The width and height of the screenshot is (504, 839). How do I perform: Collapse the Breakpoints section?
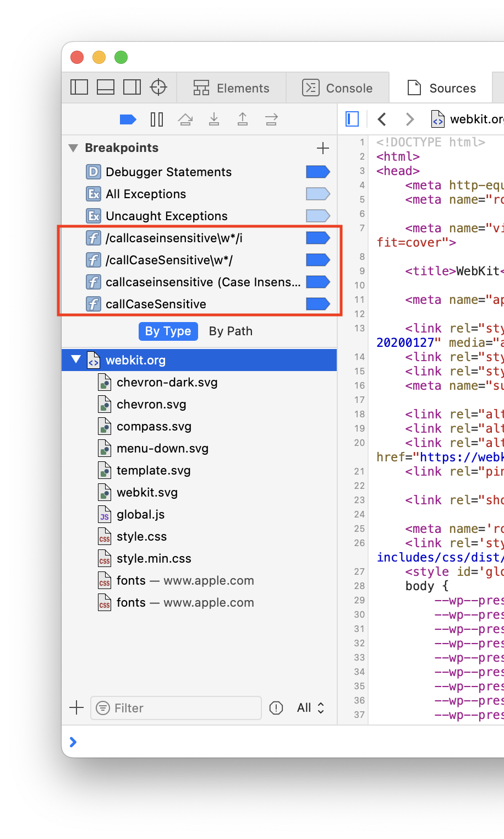[73, 148]
